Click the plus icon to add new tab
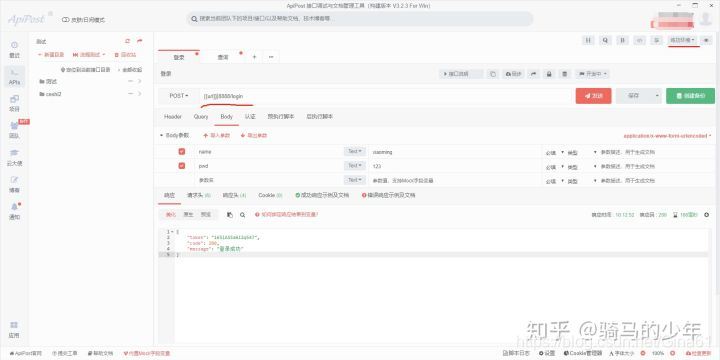The width and height of the screenshot is (720, 360). tap(254, 57)
